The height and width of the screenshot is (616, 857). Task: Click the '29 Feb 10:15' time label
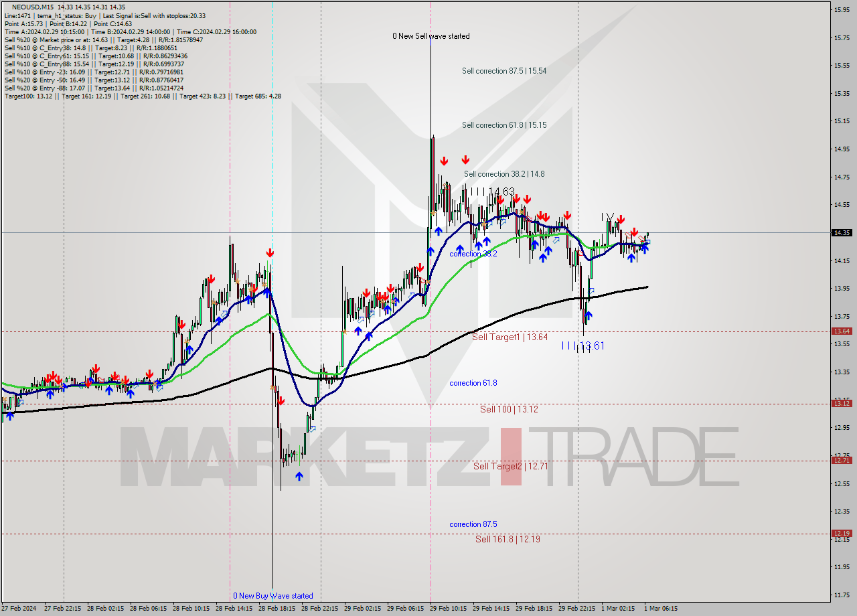point(449,609)
